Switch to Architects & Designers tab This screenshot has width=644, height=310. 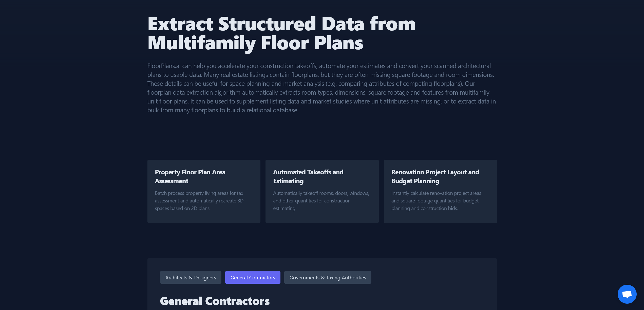point(191,278)
